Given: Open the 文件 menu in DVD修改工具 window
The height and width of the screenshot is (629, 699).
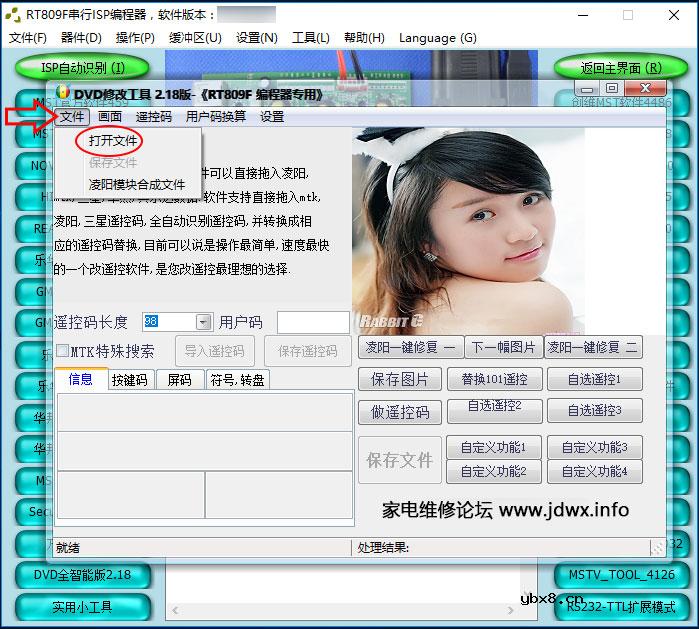Looking at the screenshot, I should pyautogui.click(x=72, y=117).
